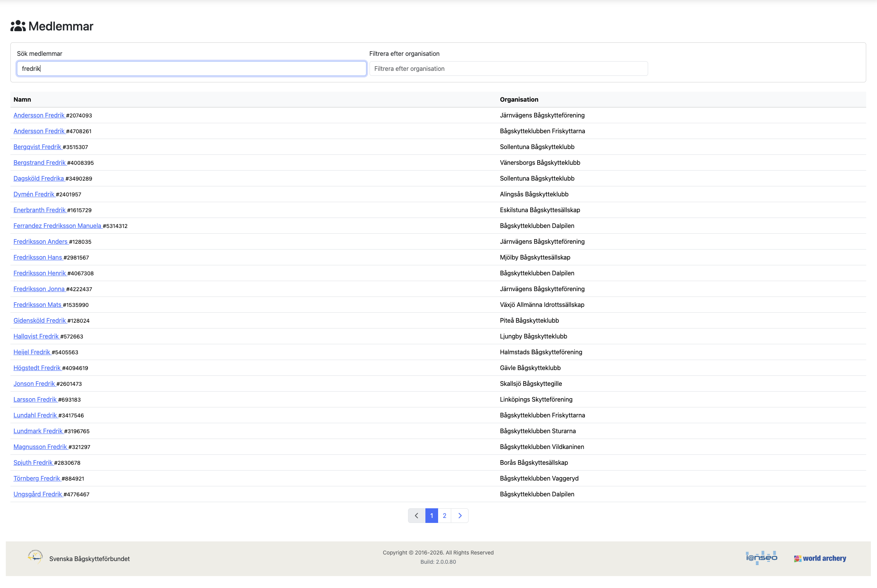Viewport: 877px width, 588px height.
Task: Click the Svenska Bågskytteförbundet logo in footer
Action: pos(35,557)
